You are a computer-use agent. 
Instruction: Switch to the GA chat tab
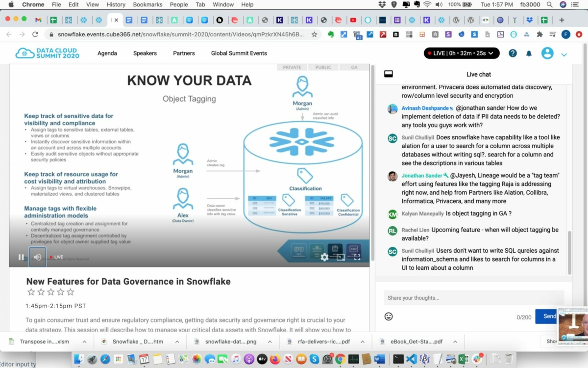354,67
